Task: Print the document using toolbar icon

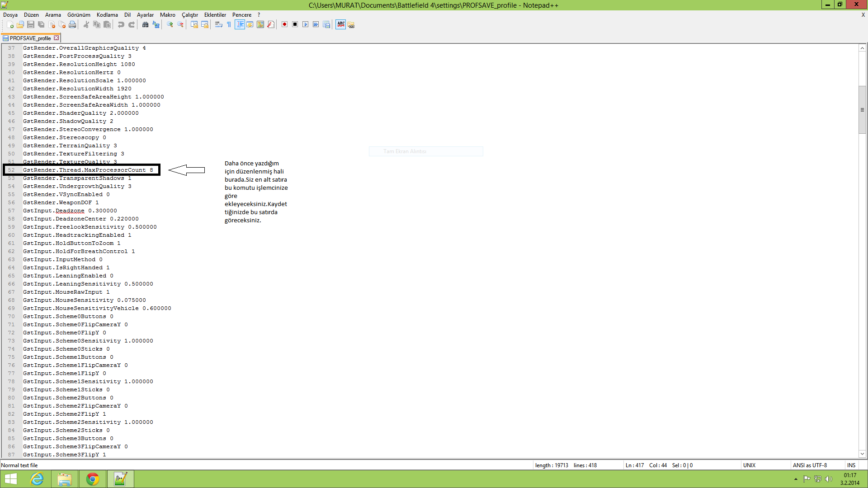Action: pos(72,24)
